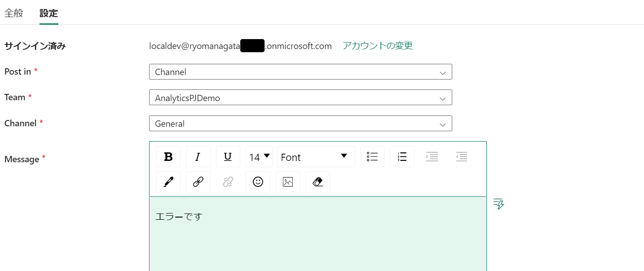Click into the message text area
This screenshot has height=271, width=644.
pyautogui.click(x=318, y=234)
